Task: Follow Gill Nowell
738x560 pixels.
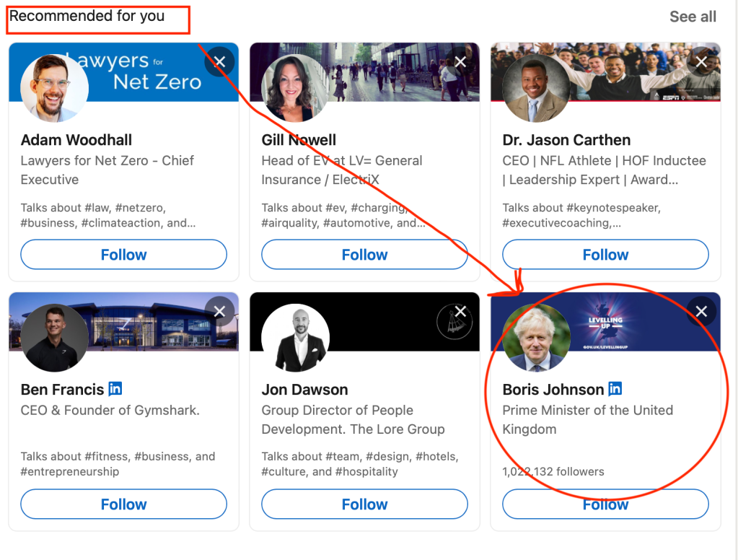Action: pos(364,255)
